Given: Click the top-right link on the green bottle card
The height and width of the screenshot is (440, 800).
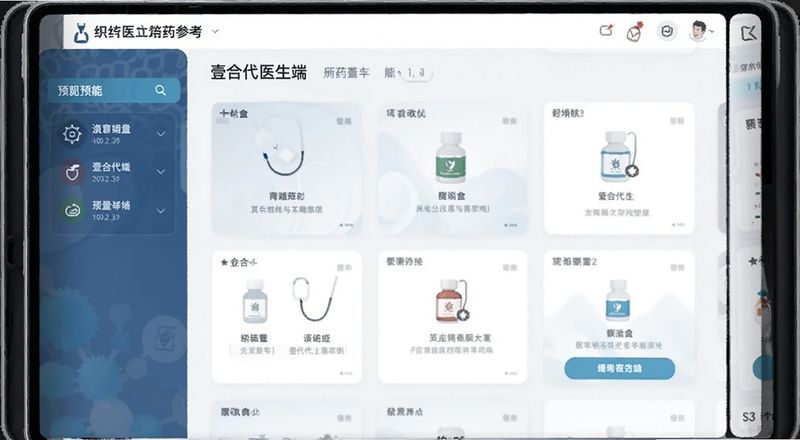Looking at the screenshot, I should 510,121.
